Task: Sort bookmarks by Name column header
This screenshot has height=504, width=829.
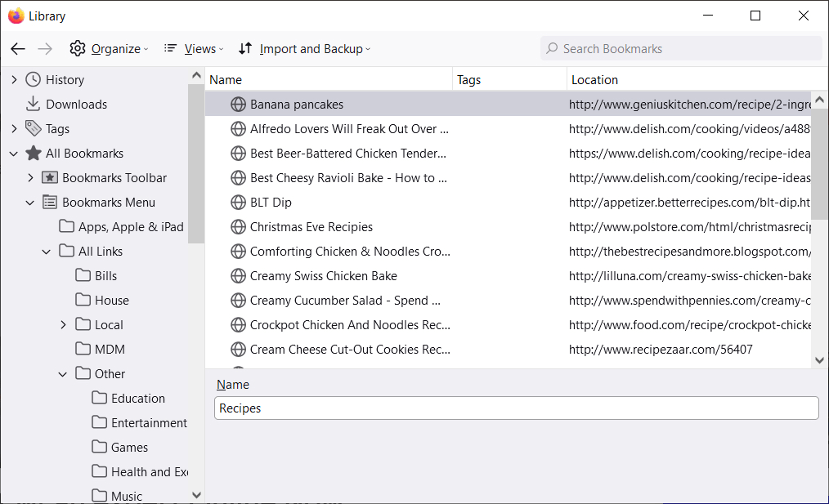Action: tap(327, 80)
